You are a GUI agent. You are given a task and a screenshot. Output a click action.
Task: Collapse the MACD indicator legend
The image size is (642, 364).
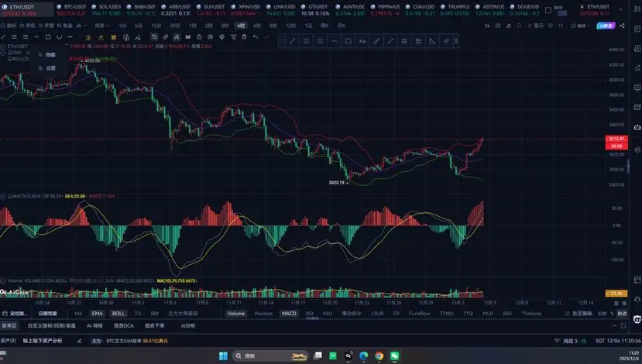(3, 197)
